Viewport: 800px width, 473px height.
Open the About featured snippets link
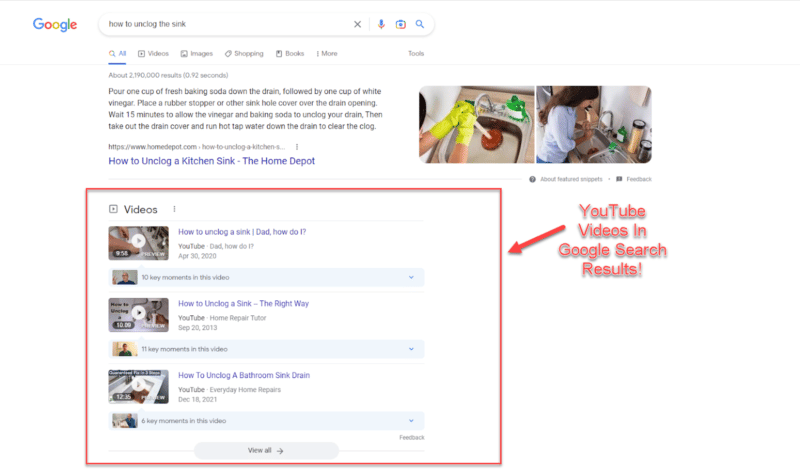571,179
